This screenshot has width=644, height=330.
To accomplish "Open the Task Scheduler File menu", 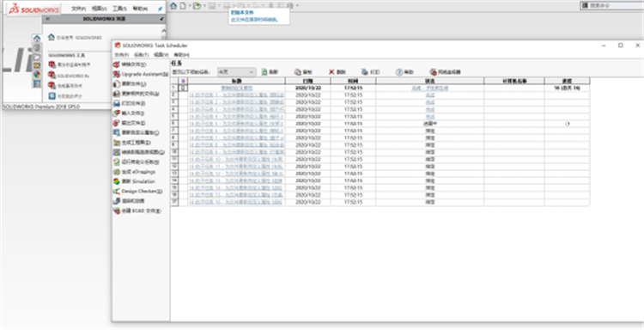I will click(122, 55).
